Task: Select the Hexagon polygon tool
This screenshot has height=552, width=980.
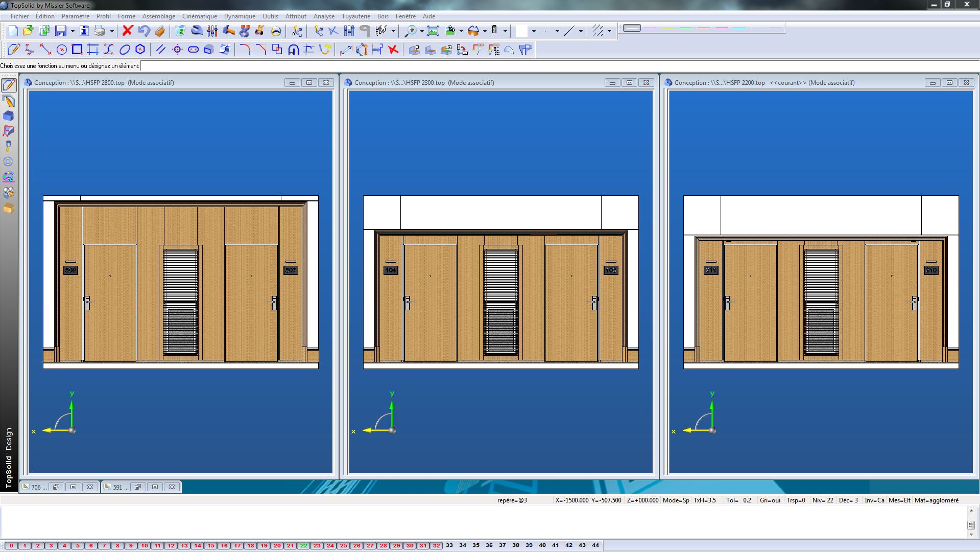Action: [140, 50]
